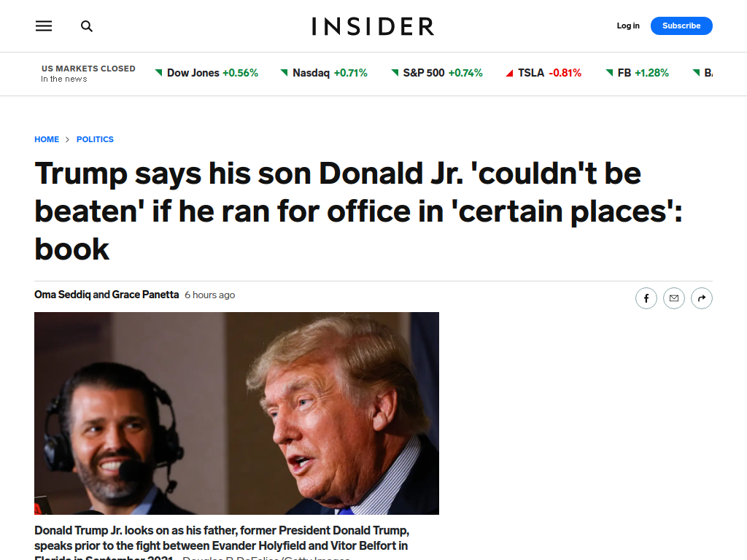The width and height of the screenshot is (747, 560).
Task: Open the share arrow icon
Action: click(701, 298)
